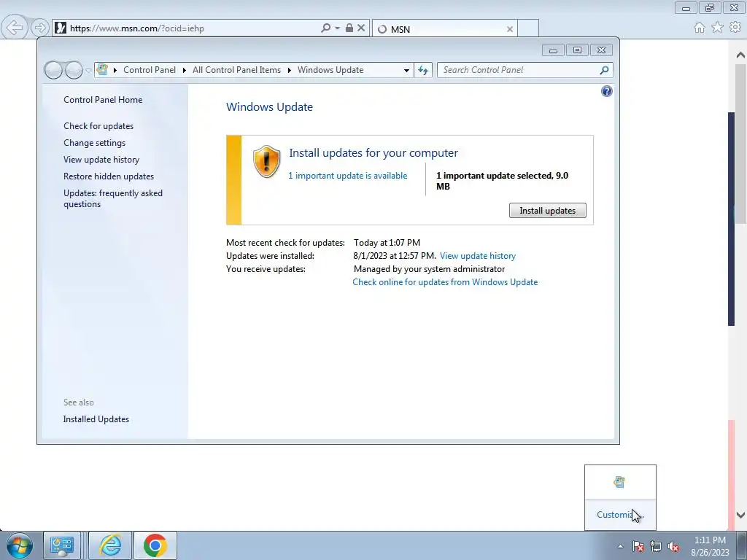Click the Control Panel back navigation arrow
The height and width of the screenshot is (560, 747).
pos(53,71)
